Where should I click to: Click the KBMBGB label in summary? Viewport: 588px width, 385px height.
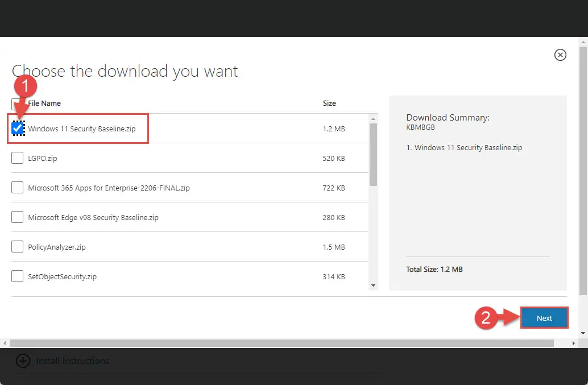(420, 127)
